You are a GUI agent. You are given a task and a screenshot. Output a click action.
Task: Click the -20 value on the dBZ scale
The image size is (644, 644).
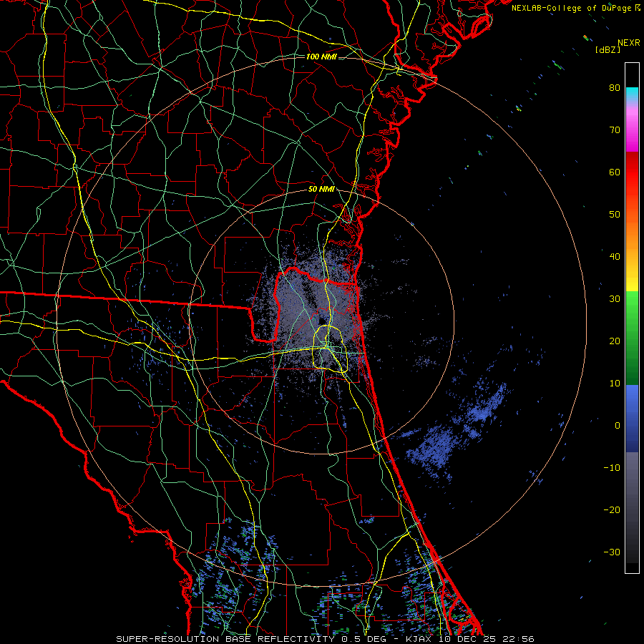pos(612,509)
